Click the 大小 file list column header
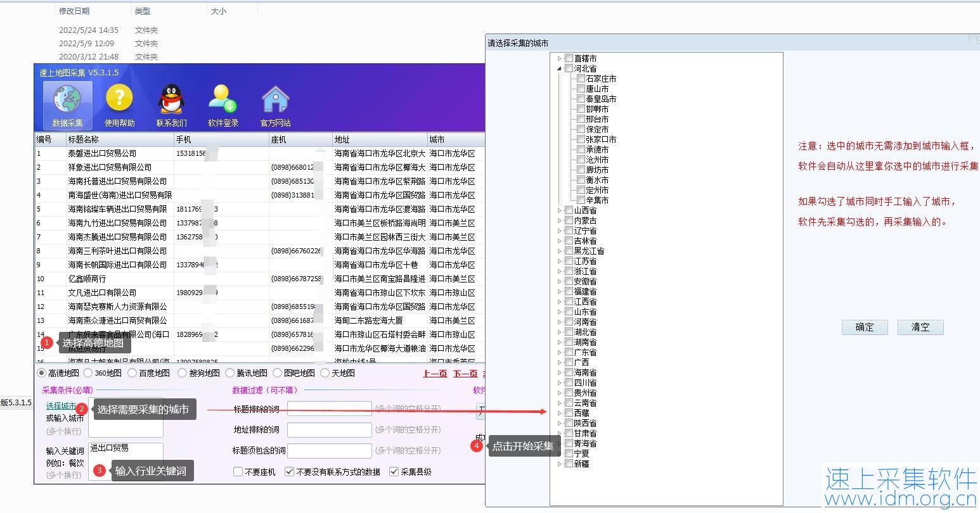Screen dimensions: 980x513 (219, 11)
